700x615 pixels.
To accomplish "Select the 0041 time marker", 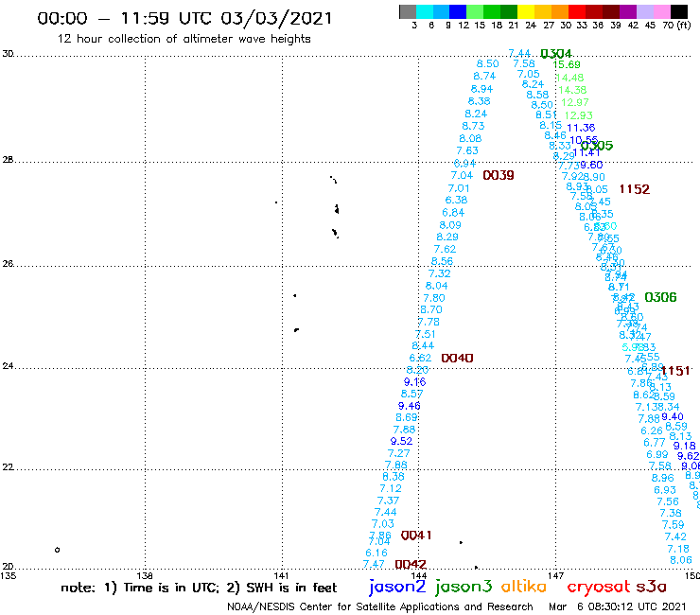I will [x=416, y=536].
